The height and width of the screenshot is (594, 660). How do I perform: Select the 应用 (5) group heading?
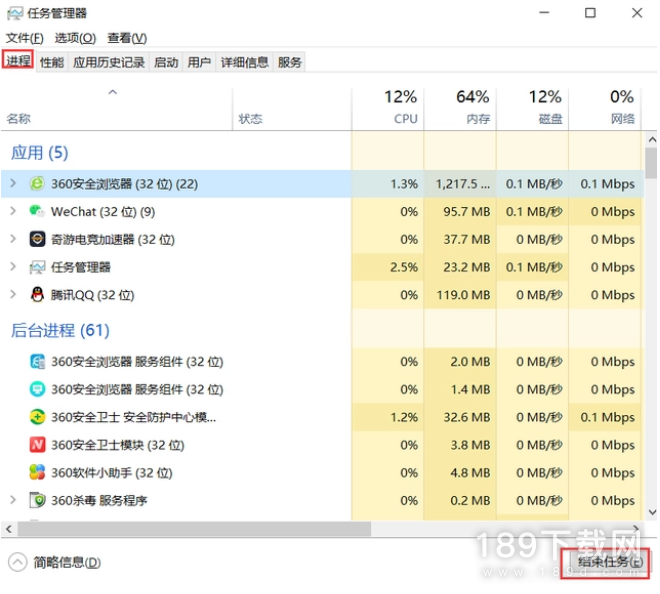[40, 152]
